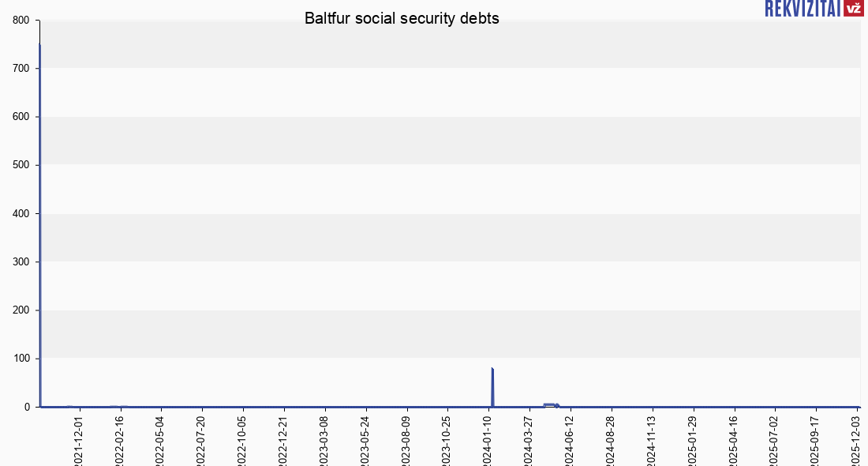Click the 0 value on the y-axis
This screenshot has height=466, width=868.
point(27,407)
